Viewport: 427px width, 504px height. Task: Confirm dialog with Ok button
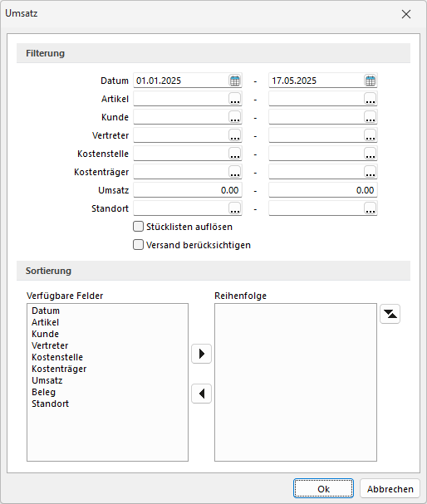tap(323, 489)
